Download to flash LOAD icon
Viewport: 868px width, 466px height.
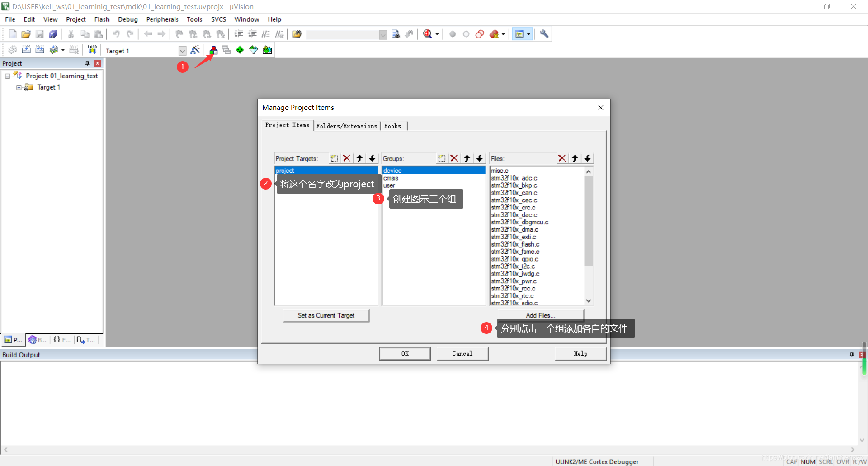pos(92,50)
